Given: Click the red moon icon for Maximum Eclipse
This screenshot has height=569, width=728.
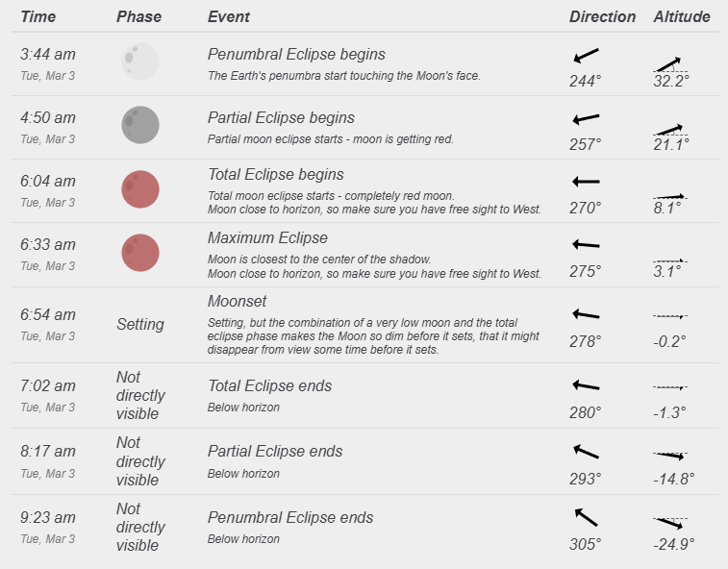Looking at the screenshot, I should coord(140,252).
